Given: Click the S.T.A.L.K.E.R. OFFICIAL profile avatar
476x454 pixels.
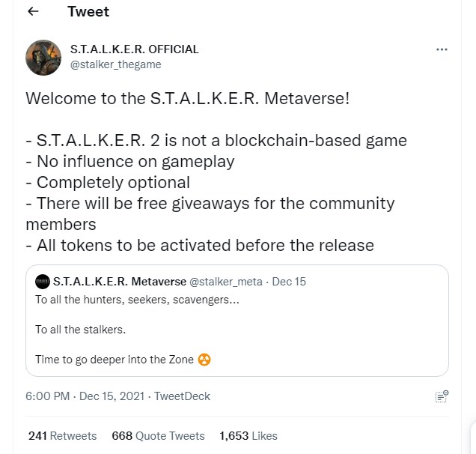Looking at the screenshot, I should click(x=43, y=57).
